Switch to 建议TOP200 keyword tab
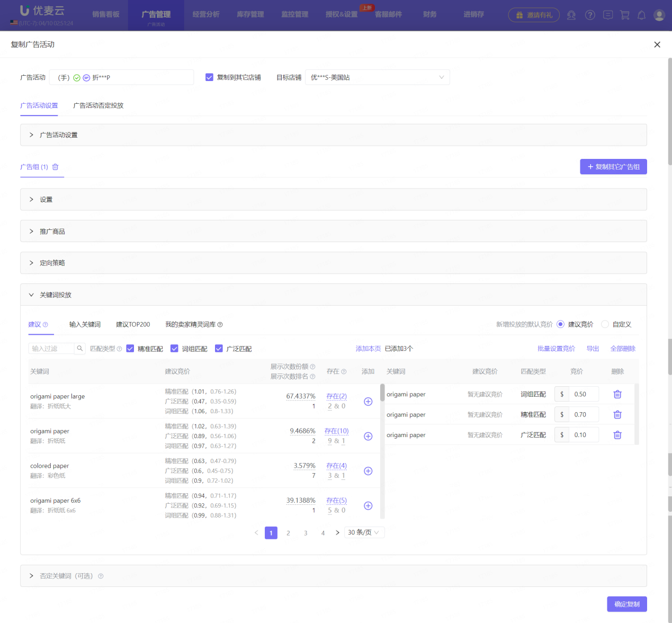The image size is (672, 623). point(133,324)
